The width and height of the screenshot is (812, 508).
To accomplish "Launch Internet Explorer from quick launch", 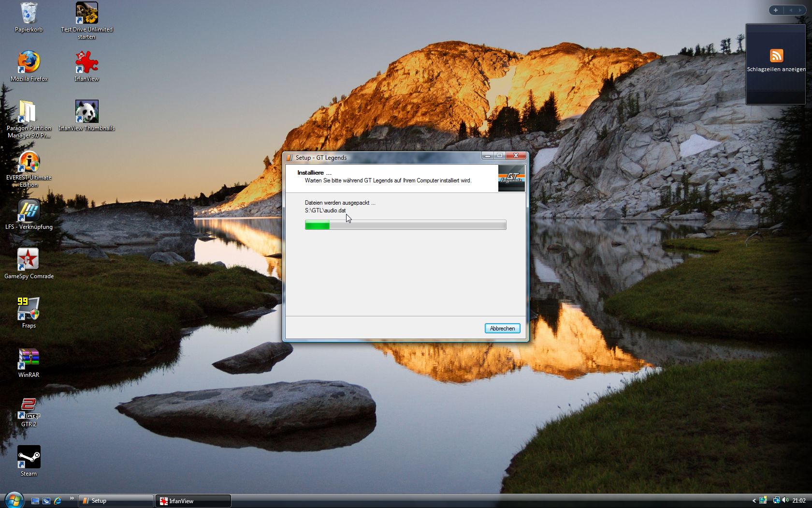I will tap(58, 501).
